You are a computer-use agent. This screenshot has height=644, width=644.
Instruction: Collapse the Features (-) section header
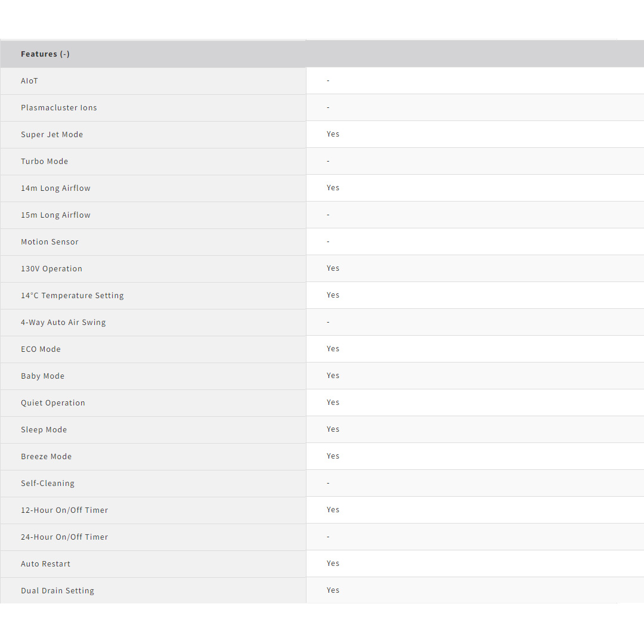tap(45, 54)
